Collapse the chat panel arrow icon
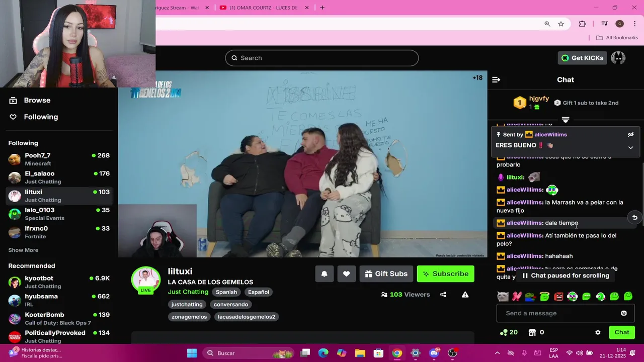Image resolution: width=644 pixels, height=362 pixels. 496,79
